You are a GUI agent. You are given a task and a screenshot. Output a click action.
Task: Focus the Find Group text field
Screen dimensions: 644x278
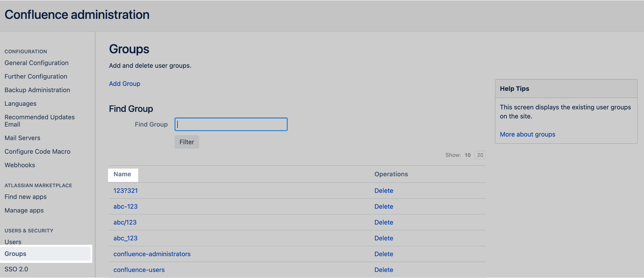231,124
